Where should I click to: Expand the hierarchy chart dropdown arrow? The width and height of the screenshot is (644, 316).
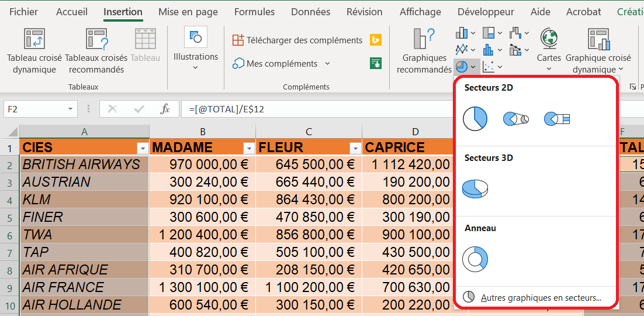click(x=500, y=33)
